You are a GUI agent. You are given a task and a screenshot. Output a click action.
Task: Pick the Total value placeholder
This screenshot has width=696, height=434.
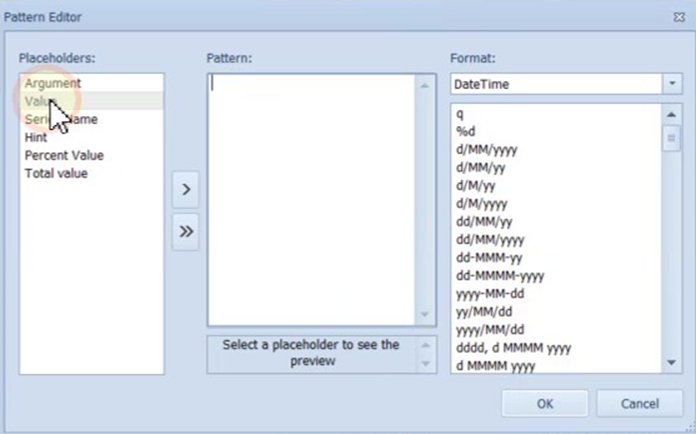(x=56, y=173)
